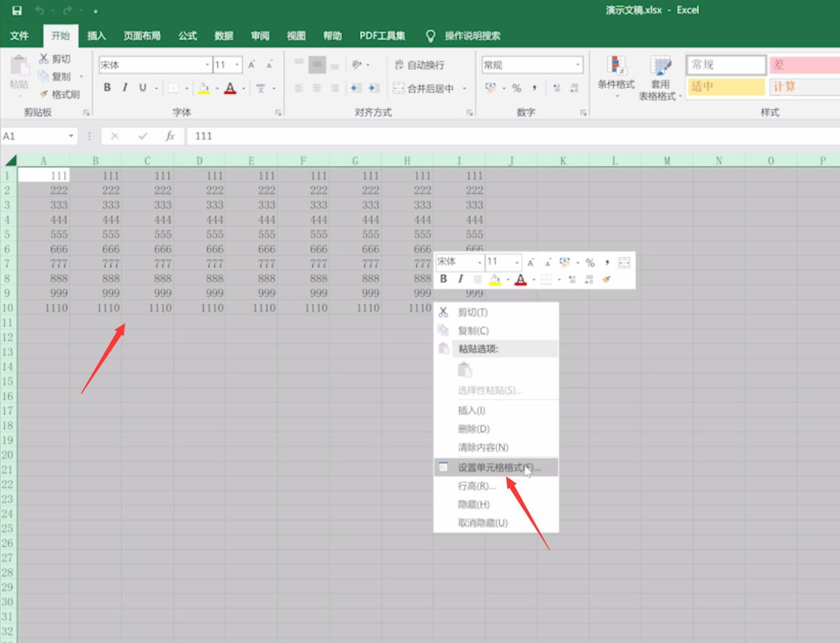Click ribbon Increase Decimal icon

(x=556, y=88)
